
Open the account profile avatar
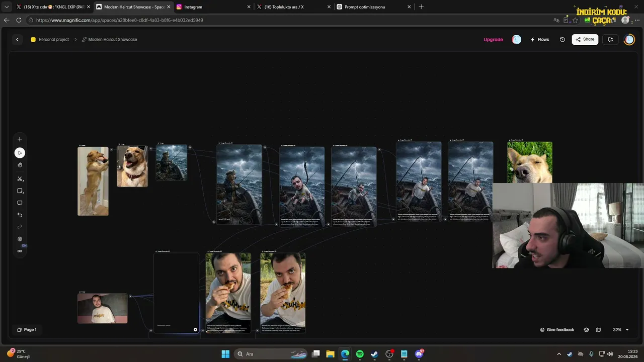point(629,39)
